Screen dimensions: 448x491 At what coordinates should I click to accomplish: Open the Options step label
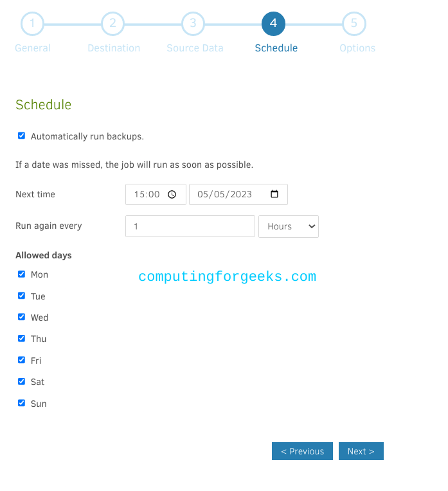point(357,48)
